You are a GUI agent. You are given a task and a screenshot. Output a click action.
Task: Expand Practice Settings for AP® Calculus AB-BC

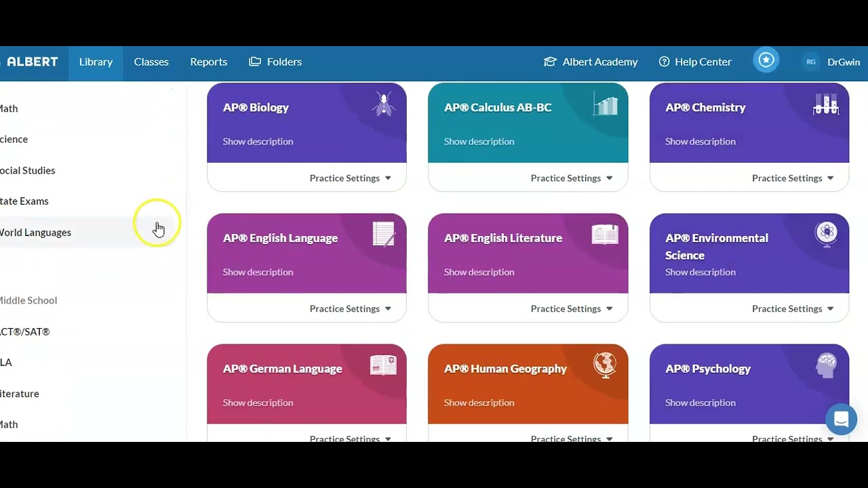[x=572, y=178]
